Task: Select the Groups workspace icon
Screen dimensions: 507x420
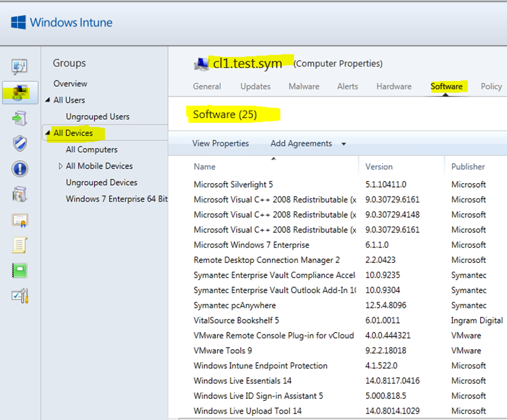Action: (x=20, y=93)
